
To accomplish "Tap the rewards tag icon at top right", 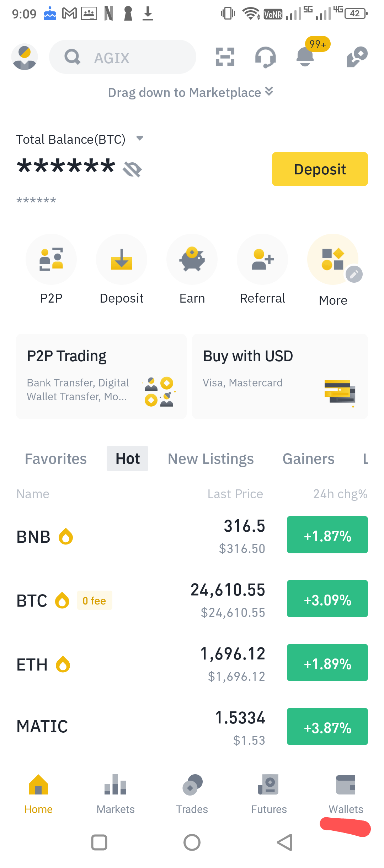I will pos(357,57).
